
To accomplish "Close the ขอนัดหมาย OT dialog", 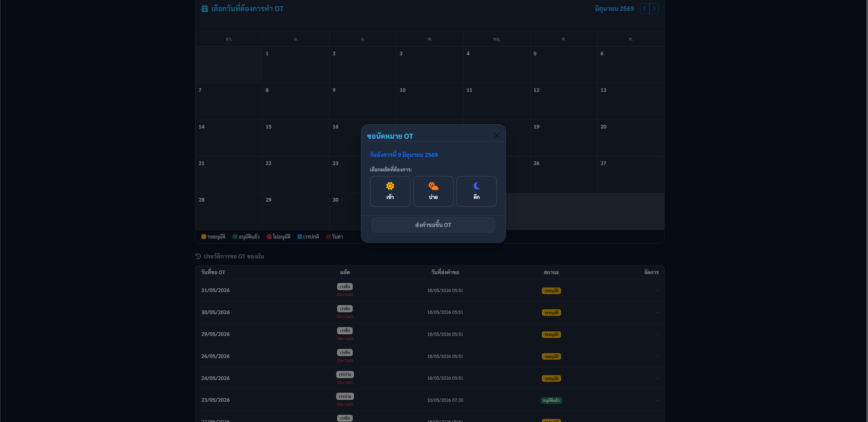I will pos(497,136).
